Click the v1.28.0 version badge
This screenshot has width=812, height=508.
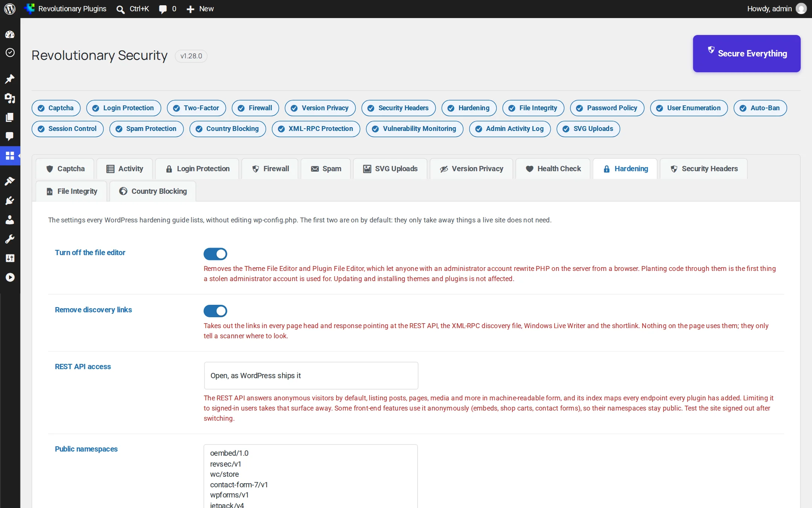(x=191, y=56)
